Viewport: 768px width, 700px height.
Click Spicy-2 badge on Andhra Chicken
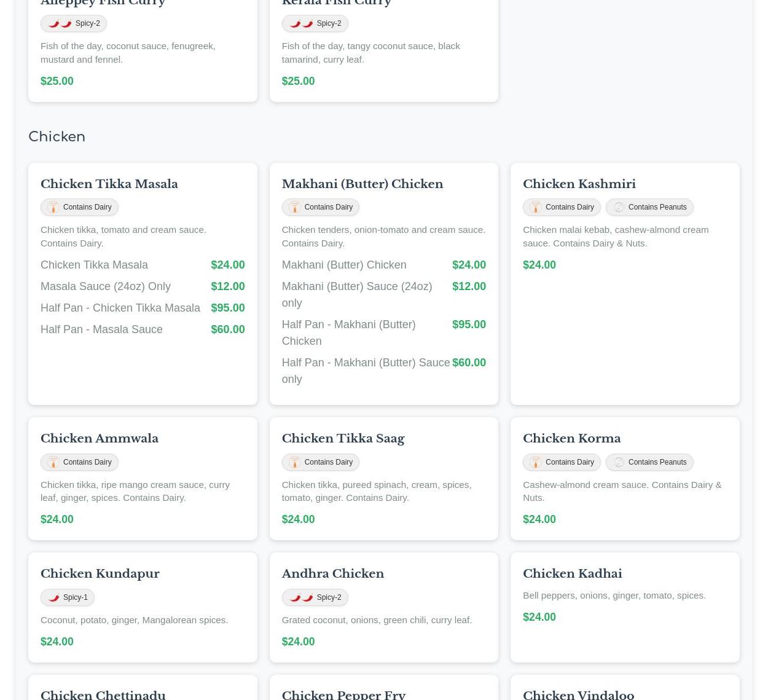point(315,597)
